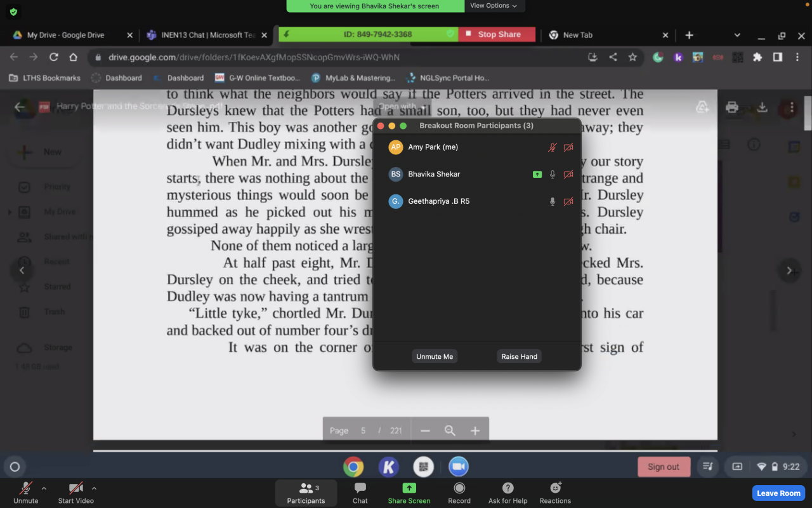The height and width of the screenshot is (508, 812).
Task: Open G-W Online Textbook bookmark
Action: (x=257, y=78)
